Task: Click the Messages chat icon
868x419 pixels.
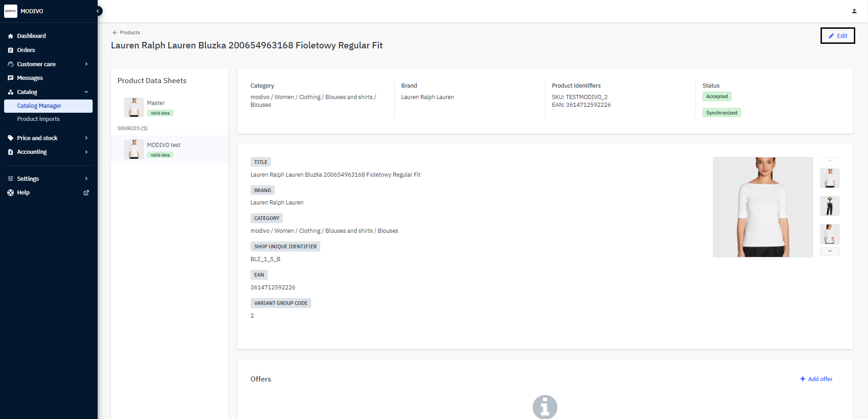Action: click(x=10, y=78)
